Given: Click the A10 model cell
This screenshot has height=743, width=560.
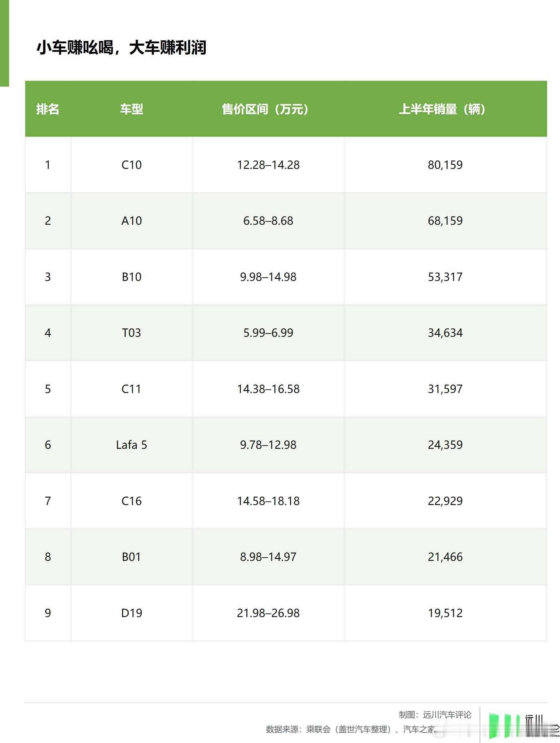Looking at the screenshot, I should click(132, 221).
